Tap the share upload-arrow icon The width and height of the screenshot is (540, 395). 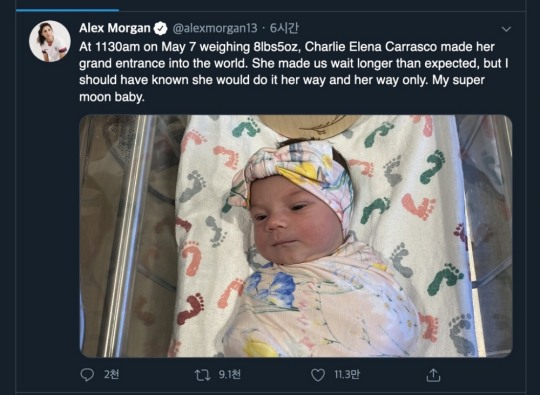433,375
